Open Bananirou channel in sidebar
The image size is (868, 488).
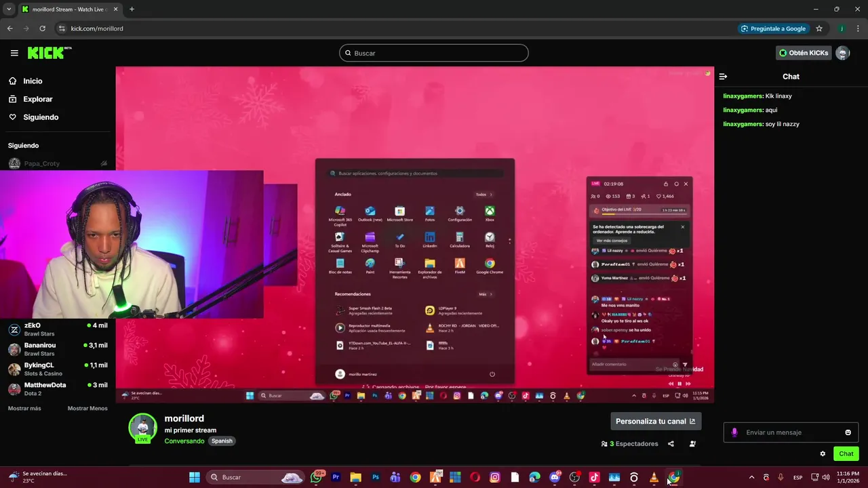(58, 349)
